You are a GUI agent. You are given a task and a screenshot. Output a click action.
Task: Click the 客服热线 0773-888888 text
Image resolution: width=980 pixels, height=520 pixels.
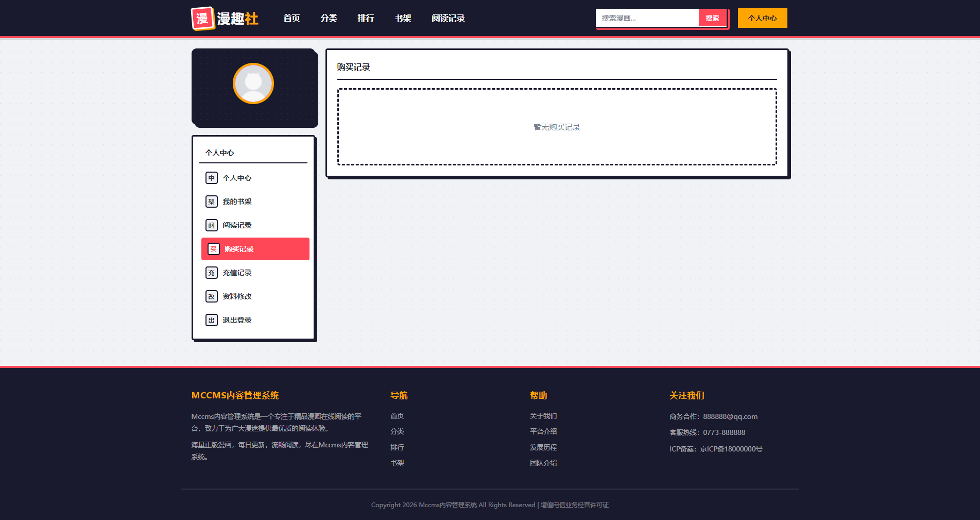(707, 432)
